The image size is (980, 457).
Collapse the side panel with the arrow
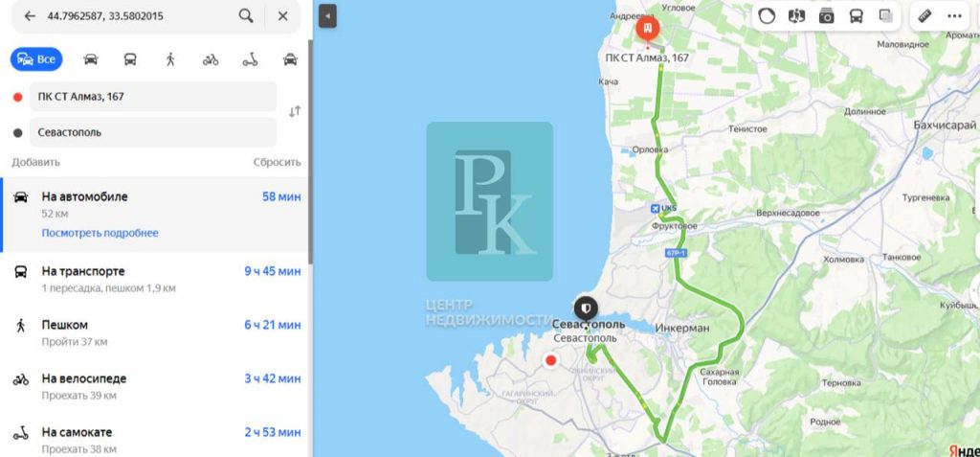tap(327, 16)
